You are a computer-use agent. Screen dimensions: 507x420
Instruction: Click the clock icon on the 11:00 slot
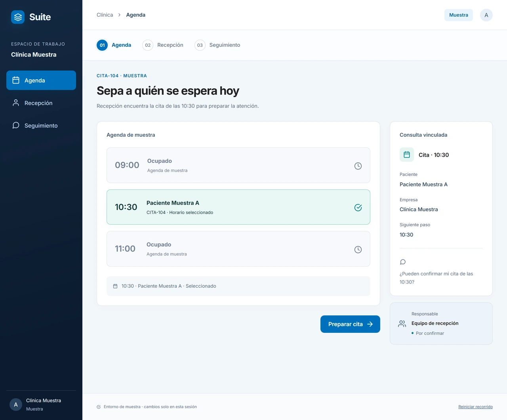click(358, 250)
